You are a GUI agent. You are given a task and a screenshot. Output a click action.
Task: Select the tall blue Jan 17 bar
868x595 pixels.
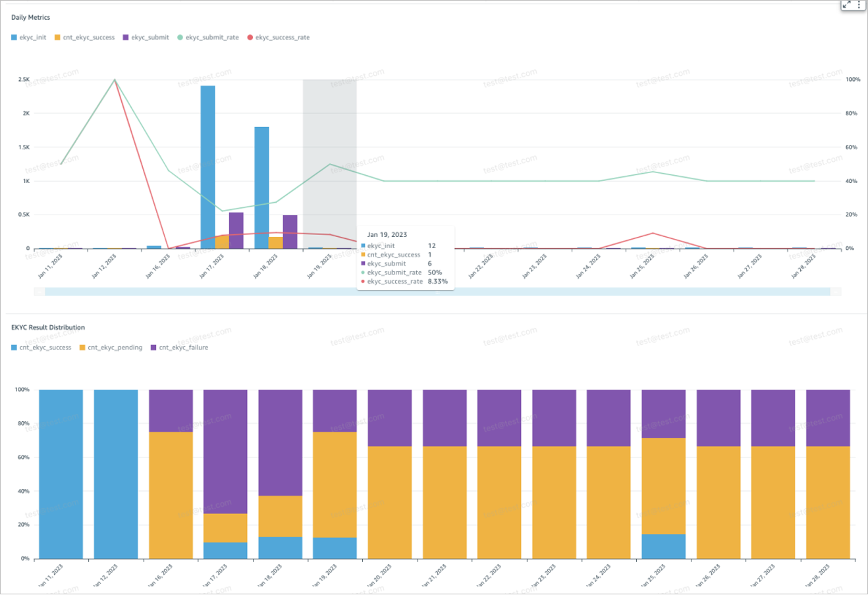pos(207,165)
